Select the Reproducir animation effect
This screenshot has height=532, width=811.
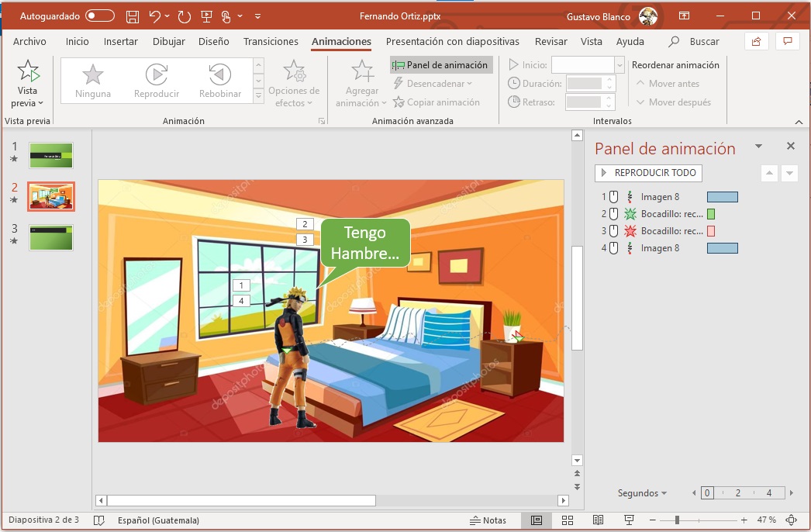click(x=157, y=81)
